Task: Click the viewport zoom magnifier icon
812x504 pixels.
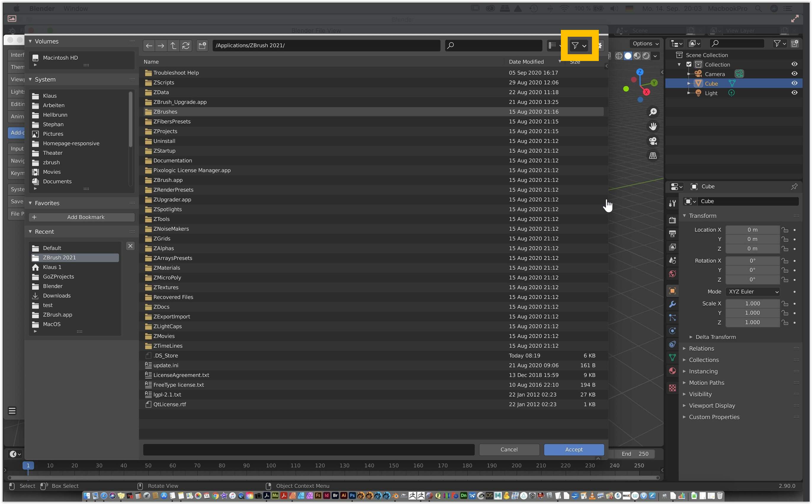Action: 653,112
